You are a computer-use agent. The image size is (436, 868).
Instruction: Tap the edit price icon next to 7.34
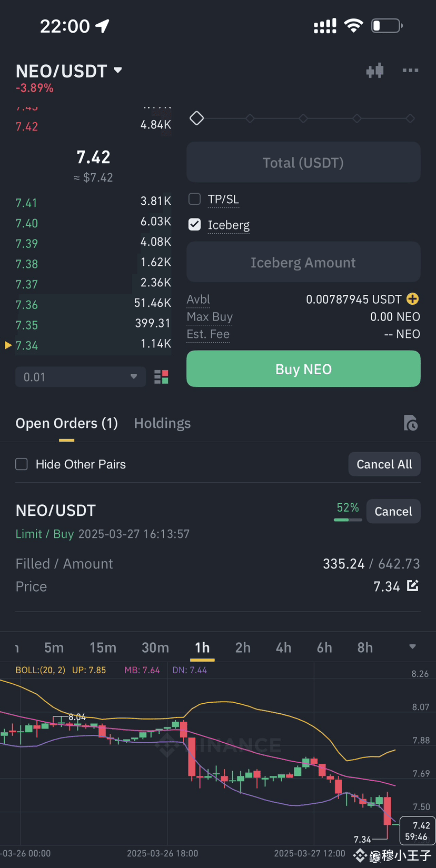(413, 585)
